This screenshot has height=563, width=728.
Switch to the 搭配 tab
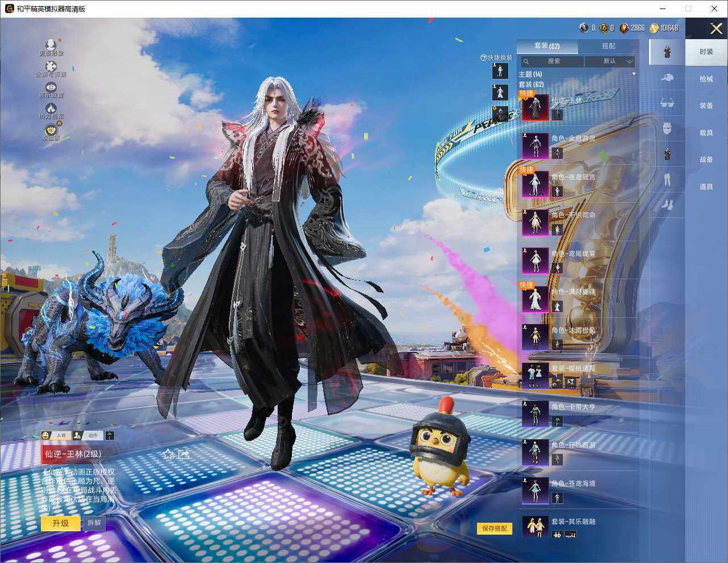coord(608,46)
